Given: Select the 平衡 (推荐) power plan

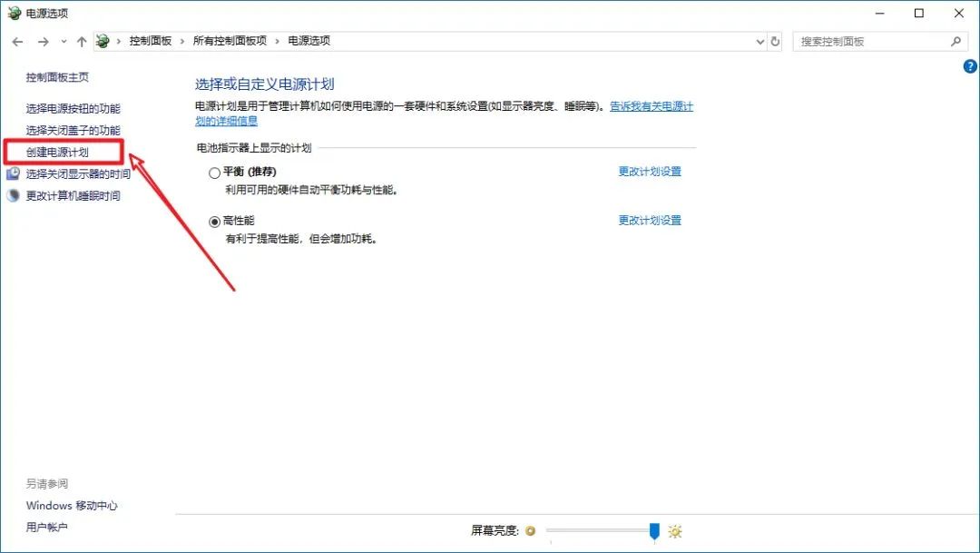Looking at the screenshot, I should click(215, 173).
